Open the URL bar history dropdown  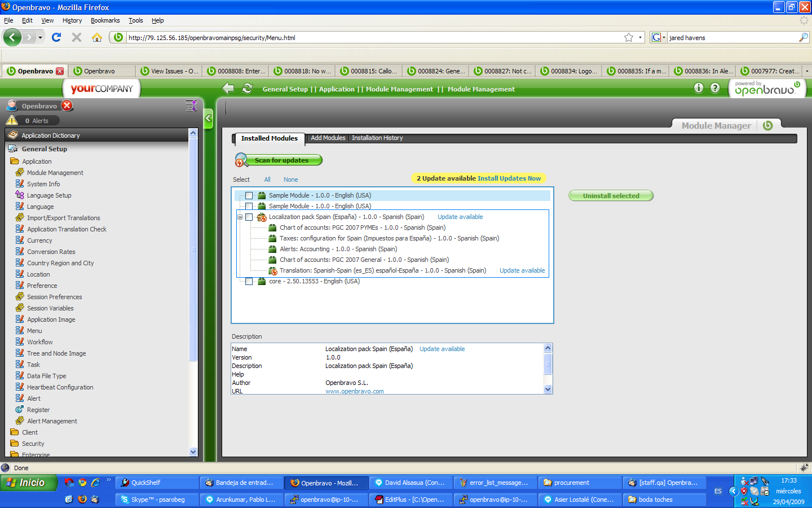point(640,38)
